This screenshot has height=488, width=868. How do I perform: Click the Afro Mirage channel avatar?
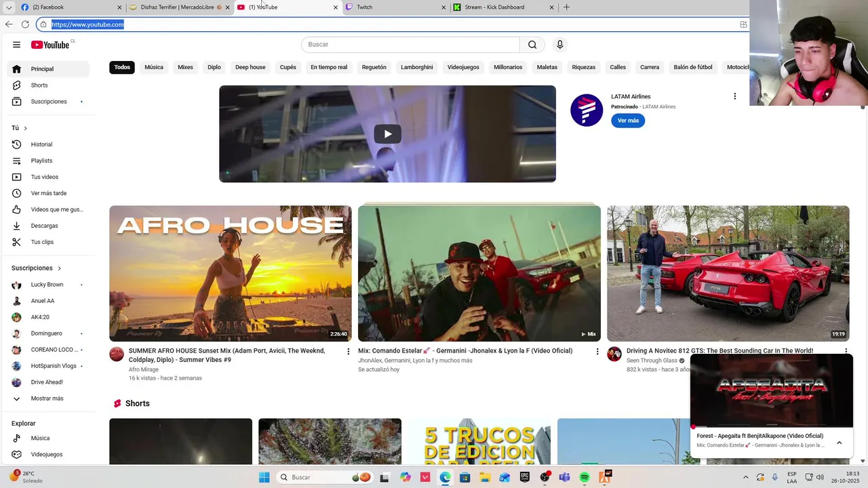click(117, 354)
